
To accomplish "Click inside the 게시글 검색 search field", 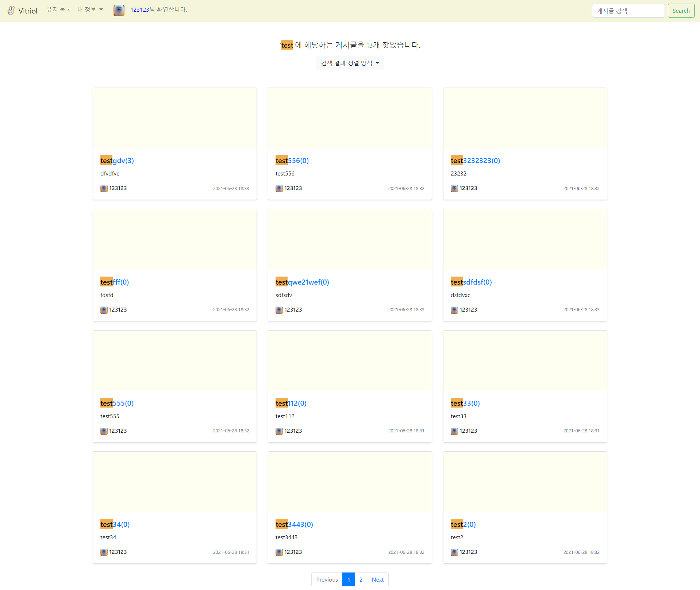I will 628,10.
